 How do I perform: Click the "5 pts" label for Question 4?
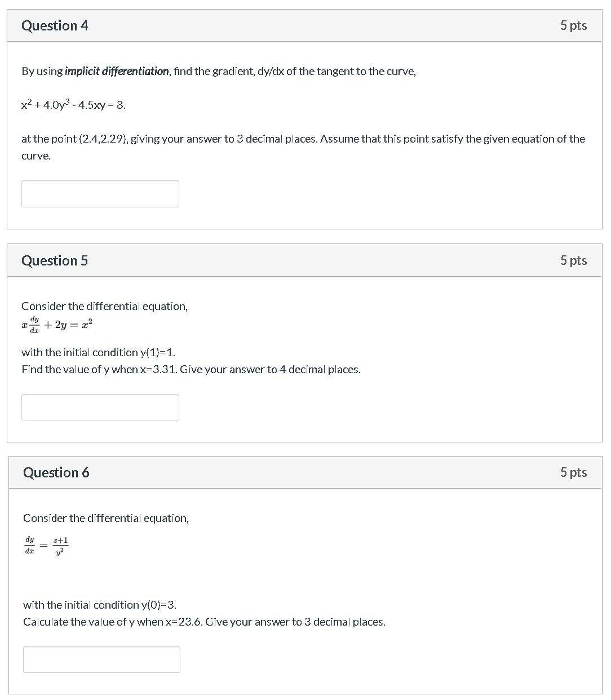573,25
